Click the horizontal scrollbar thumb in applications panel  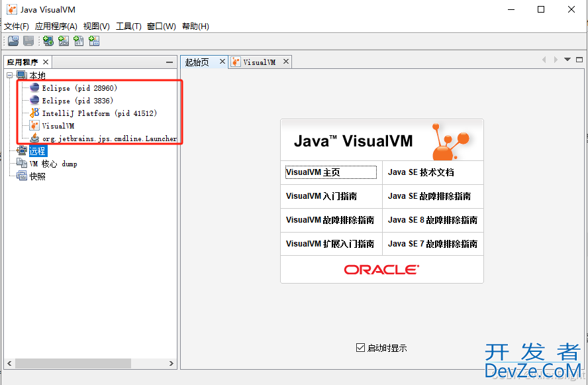click(x=73, y=363)
